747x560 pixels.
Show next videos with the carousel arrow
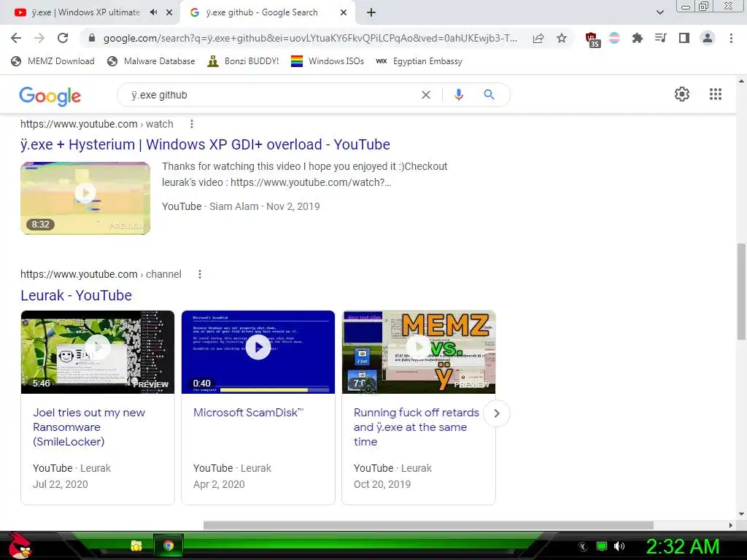click(496, 413)
